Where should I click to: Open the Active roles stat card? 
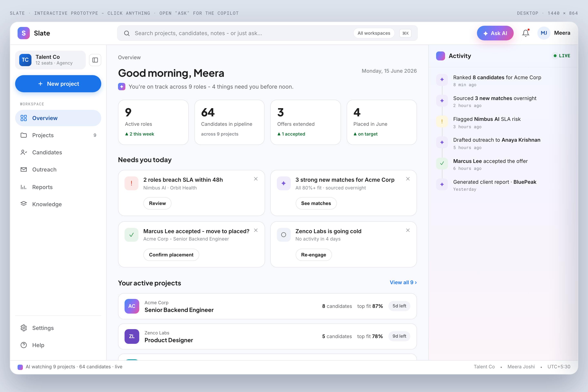click(x=153, y=122)
